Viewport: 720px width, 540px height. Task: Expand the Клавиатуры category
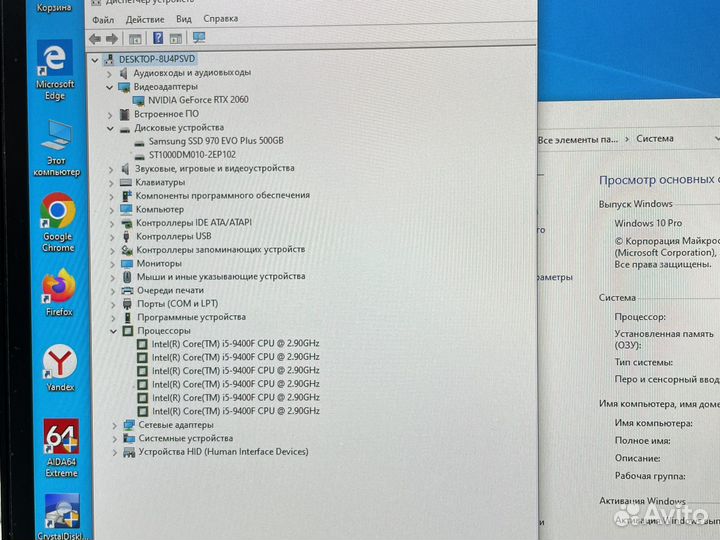pyautogui.click(x=111, y=183)
